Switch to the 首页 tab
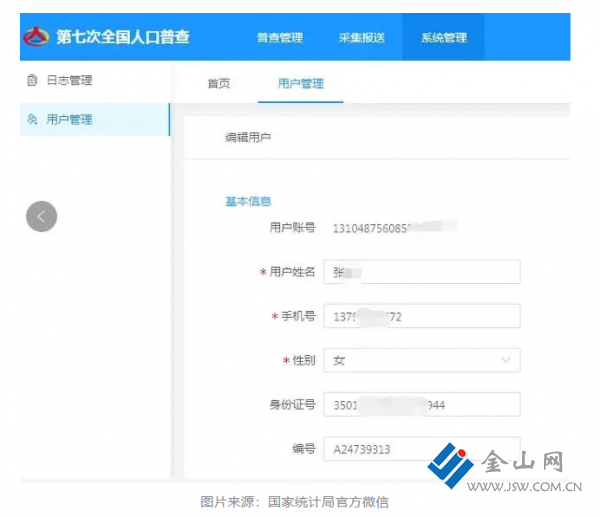 coord(218,84)
